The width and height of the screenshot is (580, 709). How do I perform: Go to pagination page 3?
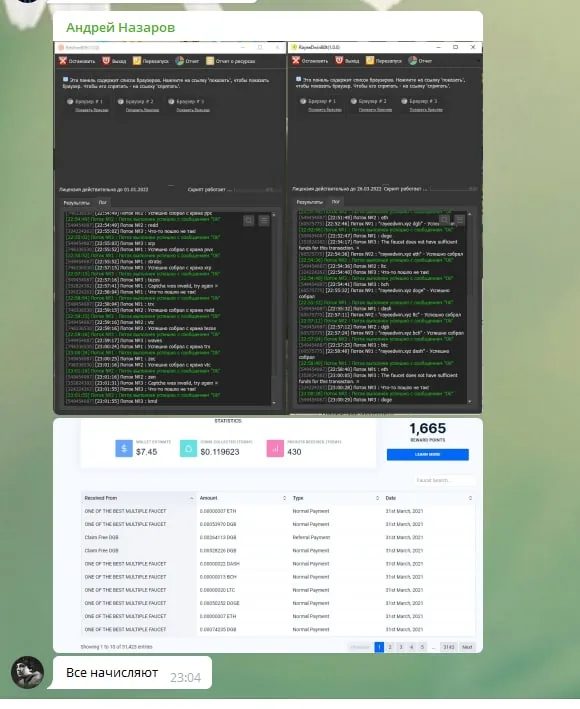401,647
